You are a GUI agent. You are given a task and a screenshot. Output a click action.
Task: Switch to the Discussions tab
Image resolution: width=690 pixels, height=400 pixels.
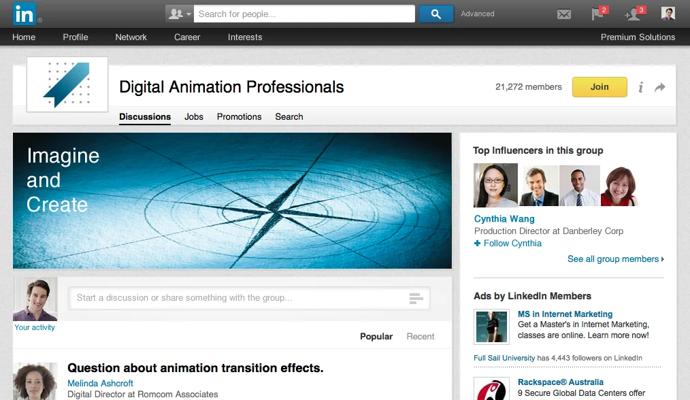(145, 117)
